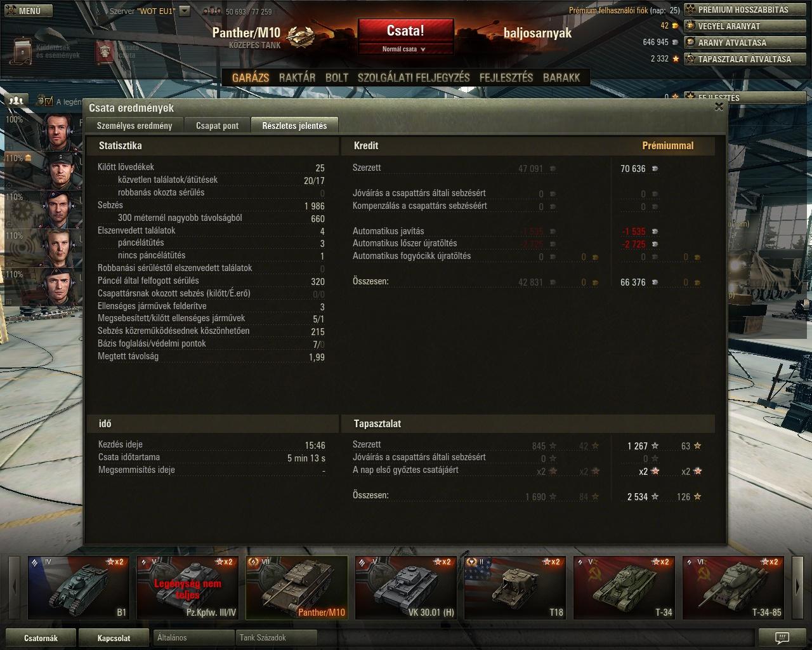812x650 pixels.
Task: Click the Panther/M10 laurel tank badge icon
Action: (300, 36)
